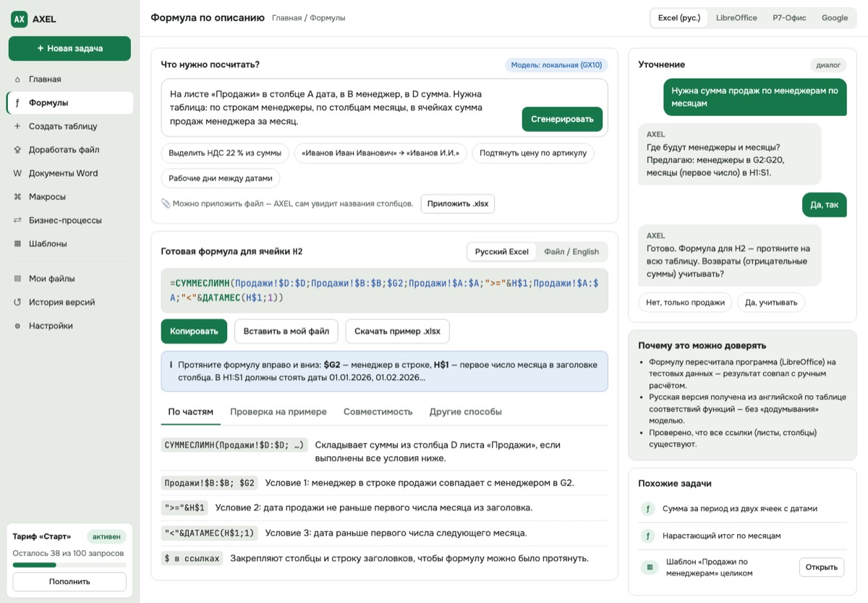Click Скачать пример .xlsx
This screenshot has height=603, width=868.
(397, 331)
